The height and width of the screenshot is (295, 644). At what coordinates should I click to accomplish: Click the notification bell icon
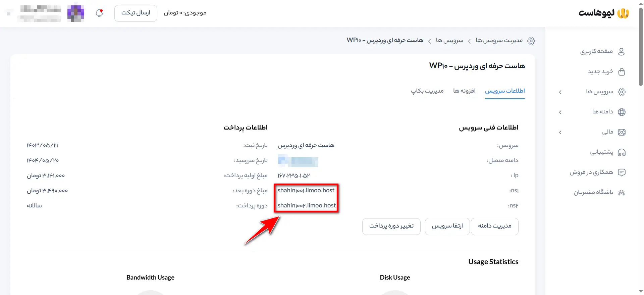coord(99,13)
